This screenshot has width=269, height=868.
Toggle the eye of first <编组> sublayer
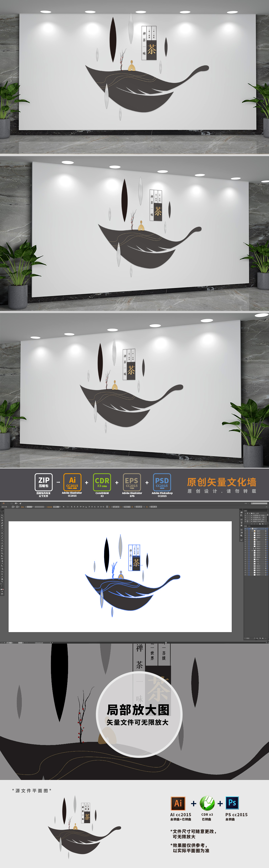pyautogui.click(x=245, y=531)
